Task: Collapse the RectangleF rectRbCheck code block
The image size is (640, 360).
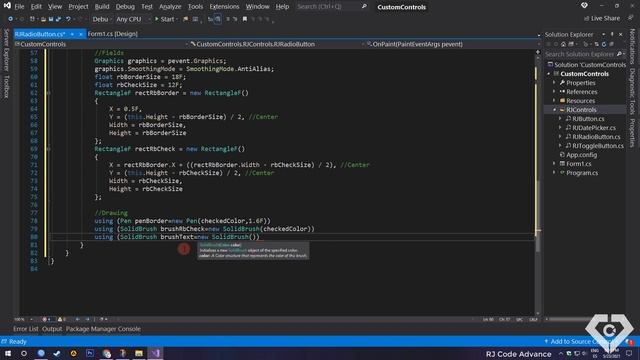Action: coord(49,149)
